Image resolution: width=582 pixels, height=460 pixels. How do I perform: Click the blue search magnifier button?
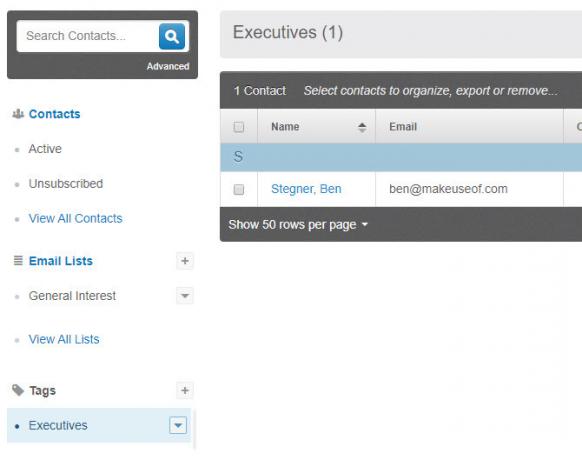click(x=172, y=36)
